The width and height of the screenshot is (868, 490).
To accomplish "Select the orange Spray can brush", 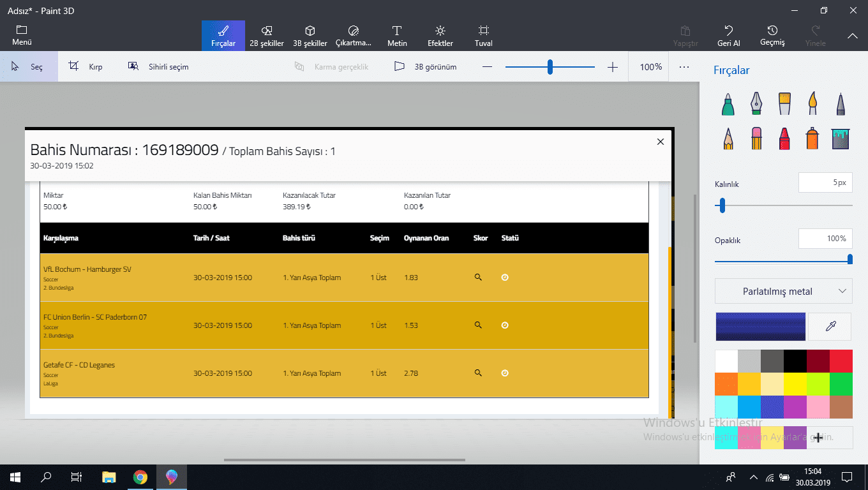I will pos(812,138).
